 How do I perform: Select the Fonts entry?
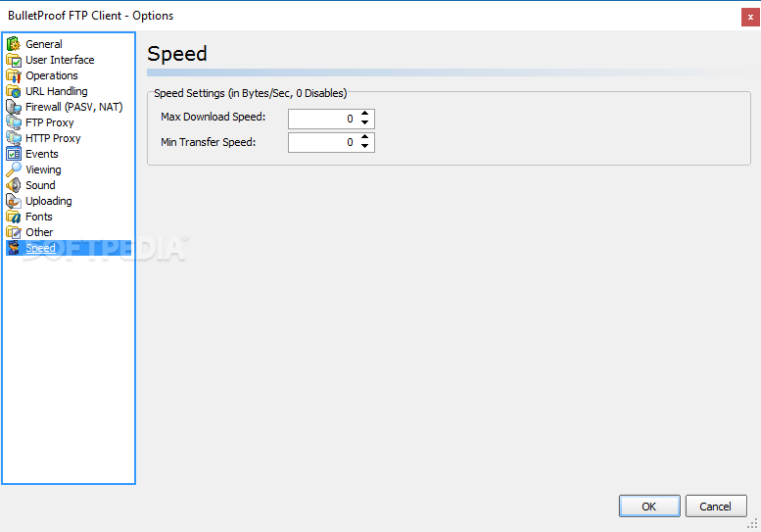point(39,217)
